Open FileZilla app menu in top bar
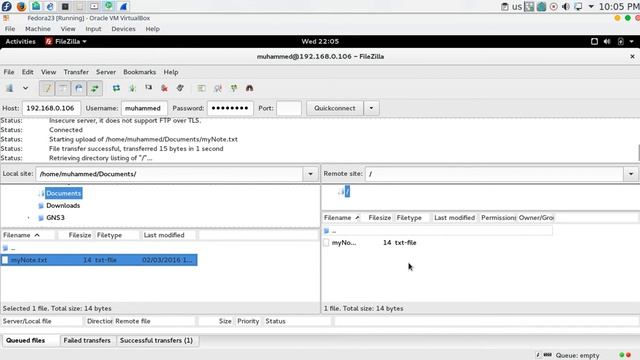Screen dimensions: 640x360 [66, 42]
